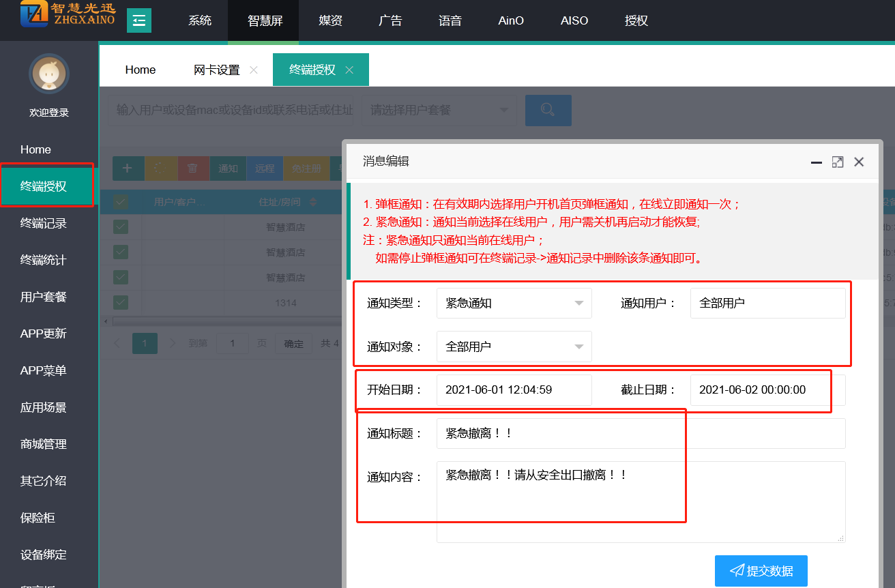895x588 pixels.
Task: Click the green plus add icon
Action: 128,168
